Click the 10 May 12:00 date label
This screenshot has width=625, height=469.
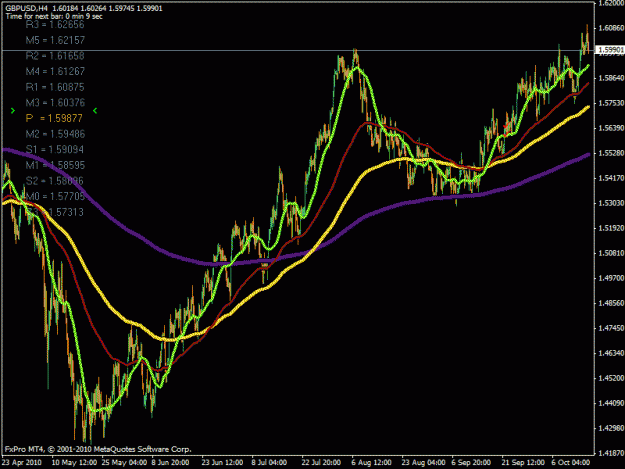(x=75, y=463)
